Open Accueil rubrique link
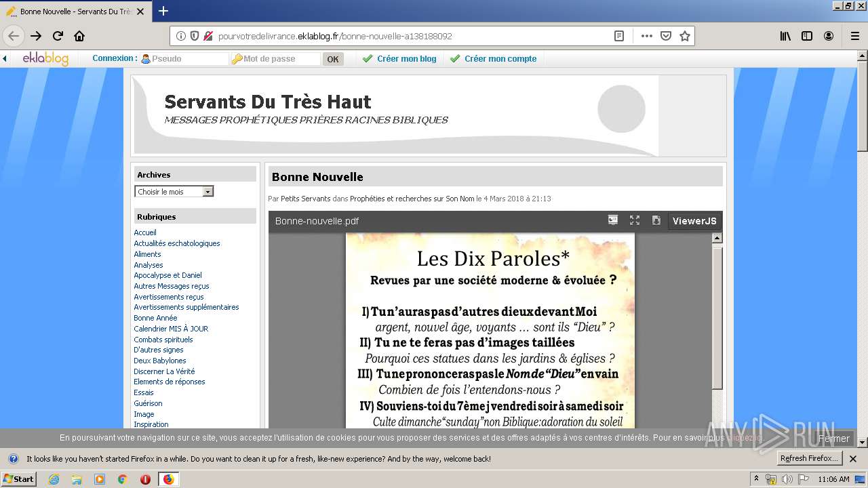 click(145, 232)
